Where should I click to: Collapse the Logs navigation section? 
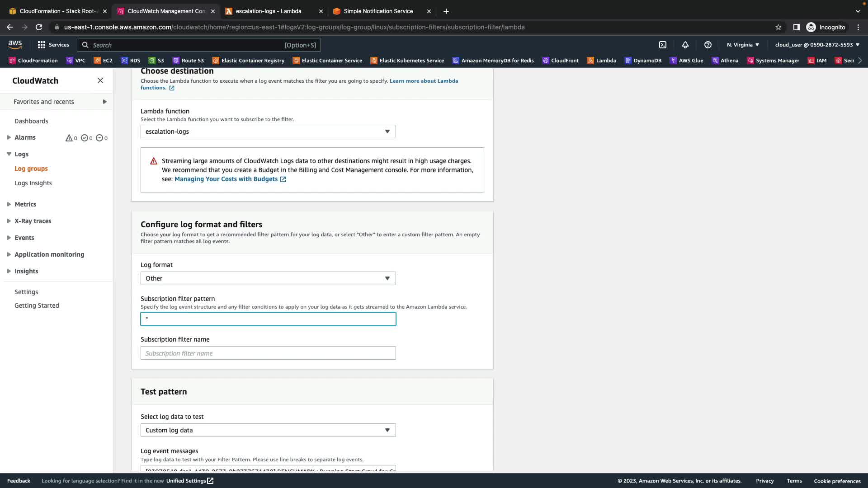(x=9, y=154)
